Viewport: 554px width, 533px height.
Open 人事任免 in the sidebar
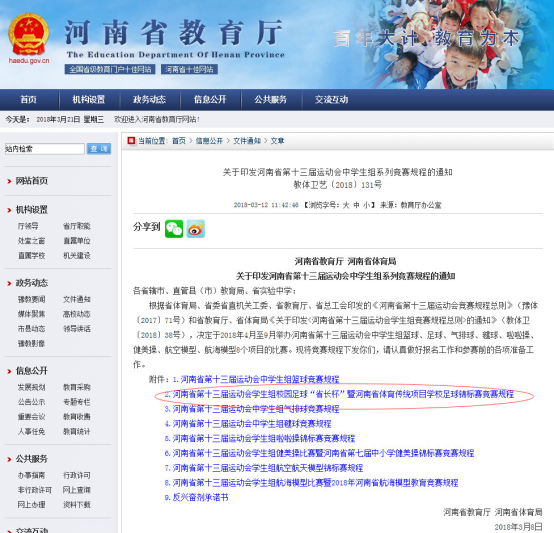(31, 431)
